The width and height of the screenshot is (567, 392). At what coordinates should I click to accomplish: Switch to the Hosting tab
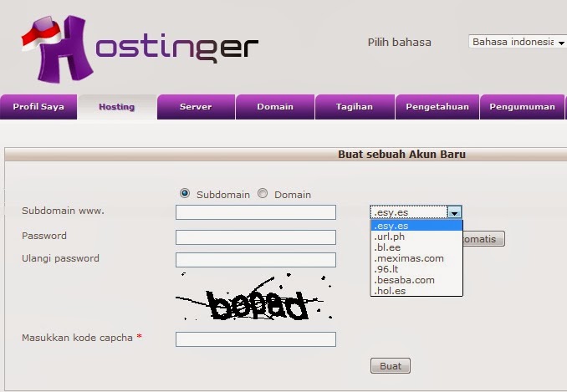pos(117,107)
